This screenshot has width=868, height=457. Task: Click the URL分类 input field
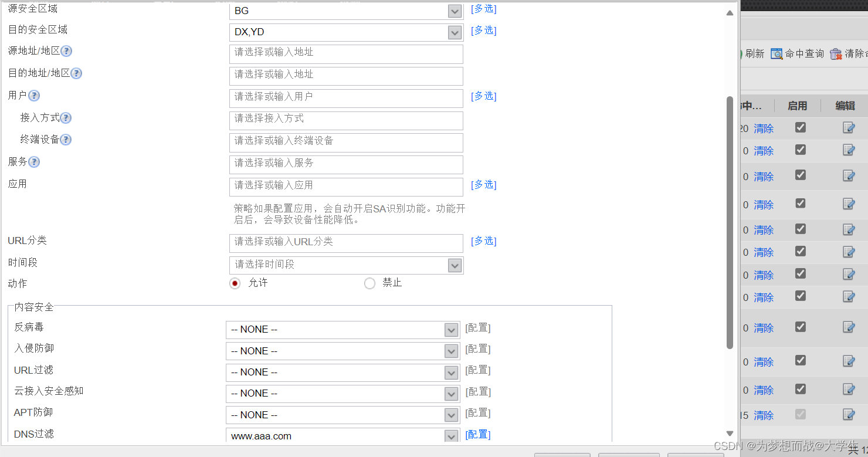(x=346, y=243)
